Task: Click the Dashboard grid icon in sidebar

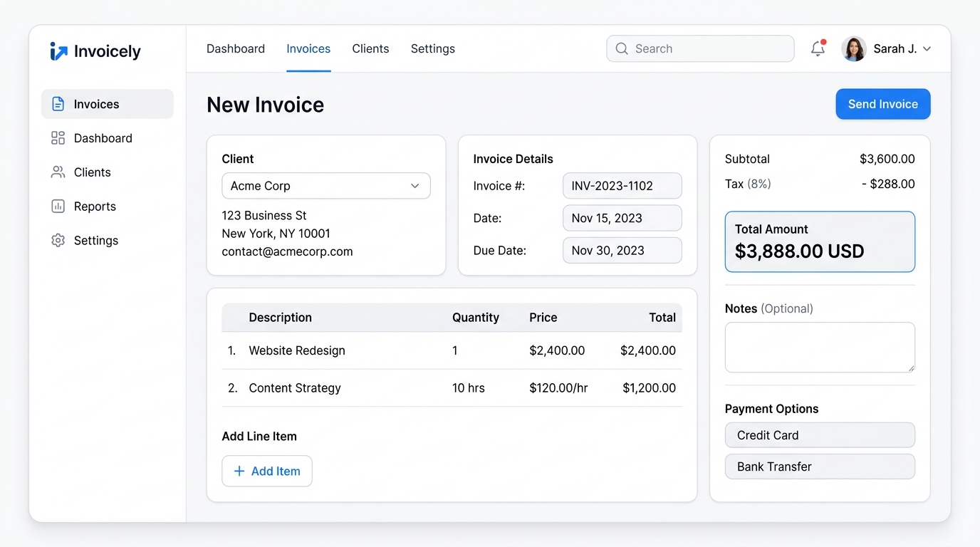Action: 58,138
